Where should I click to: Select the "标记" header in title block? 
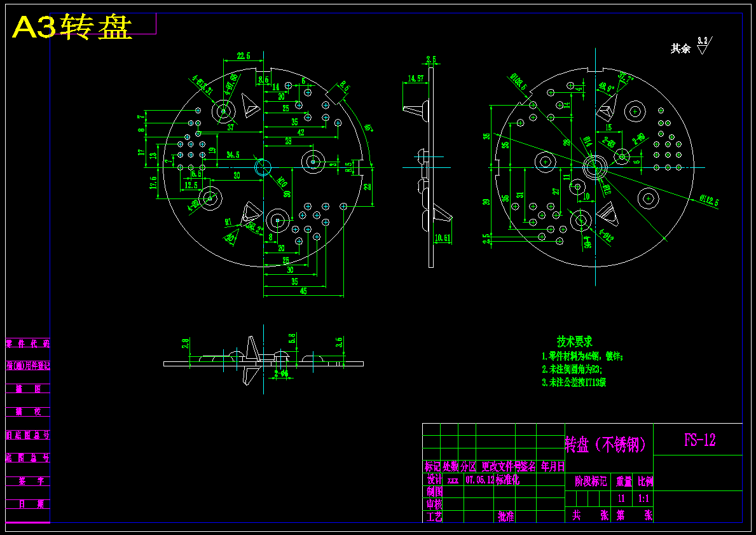tap(432, 466)
